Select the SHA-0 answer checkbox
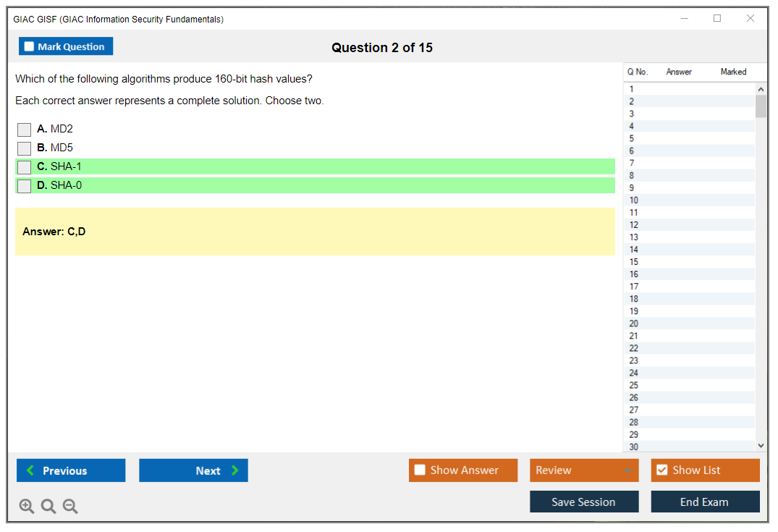Image resolution: width=778 pixels, height=532 pixels. pos(23,186)
